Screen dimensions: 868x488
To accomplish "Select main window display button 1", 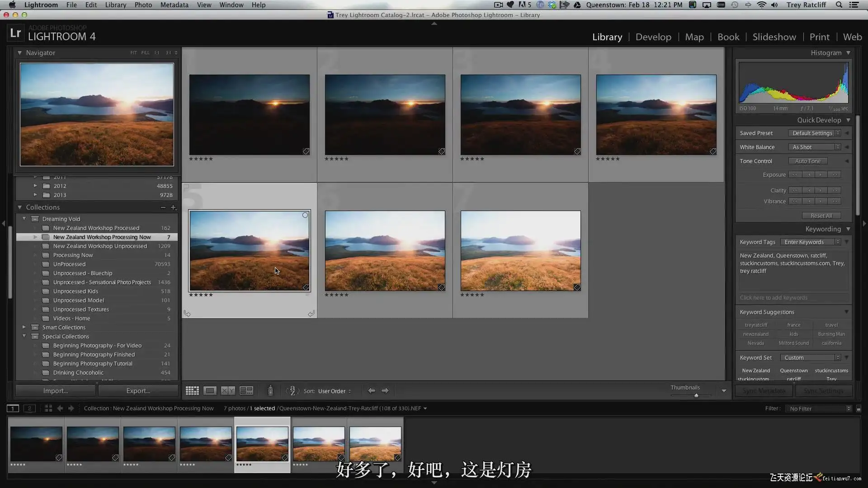I will (13, 408).
